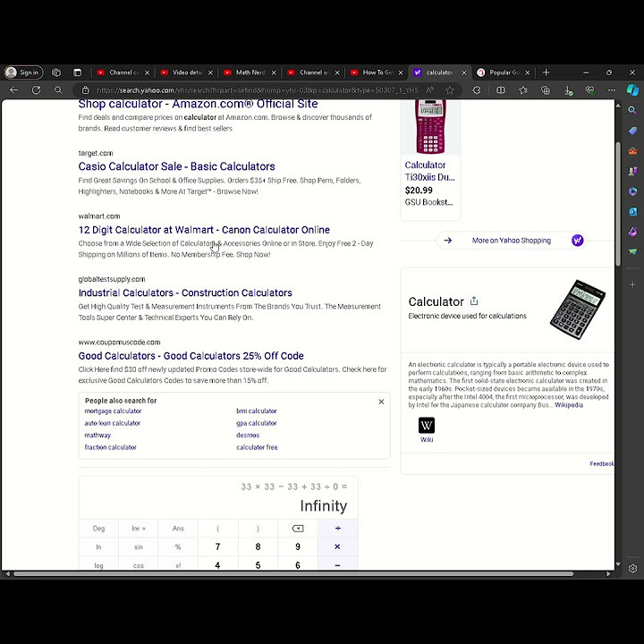Search for mortgage calculator suggestion

[x=113, y=411]
